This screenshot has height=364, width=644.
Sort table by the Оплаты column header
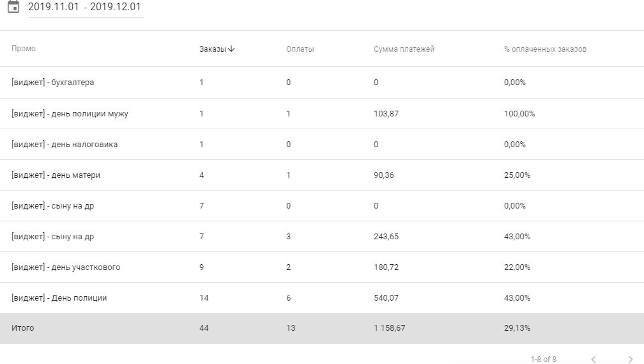point(300,49)
